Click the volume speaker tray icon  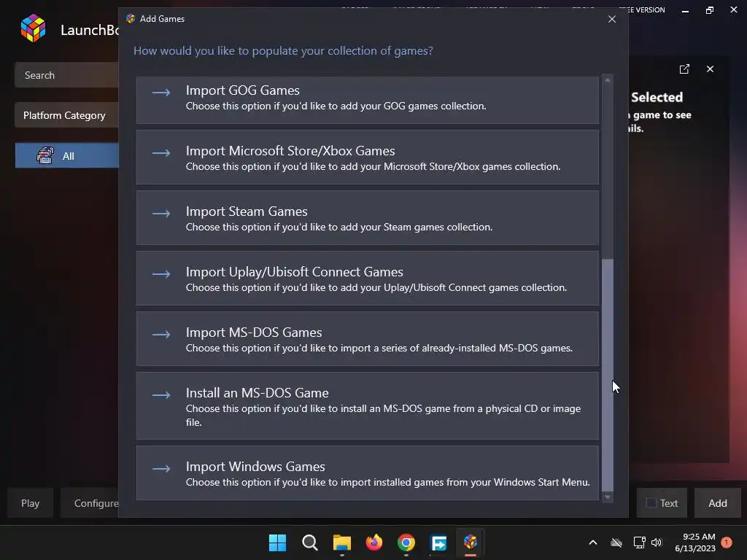click(657, 542)
